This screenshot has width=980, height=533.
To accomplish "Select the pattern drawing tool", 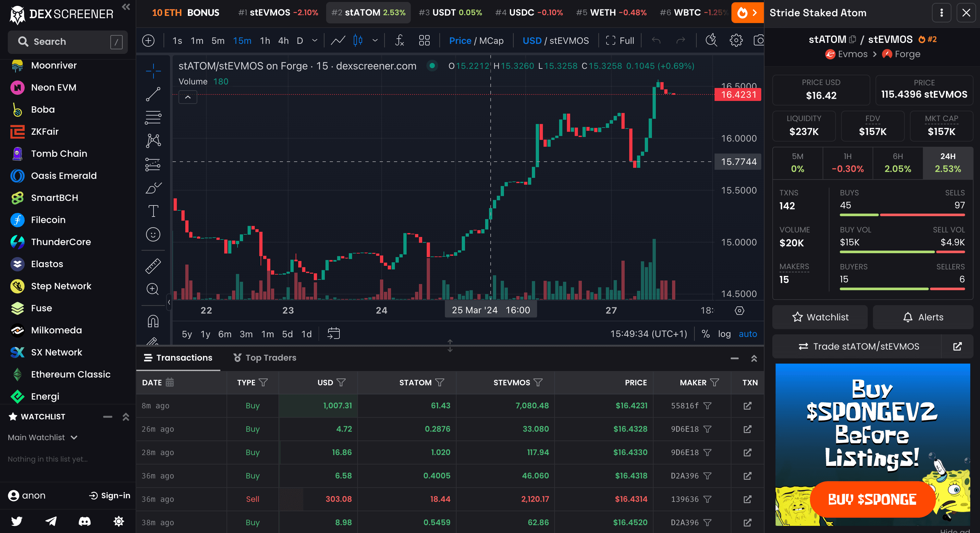I will (153, 141).
